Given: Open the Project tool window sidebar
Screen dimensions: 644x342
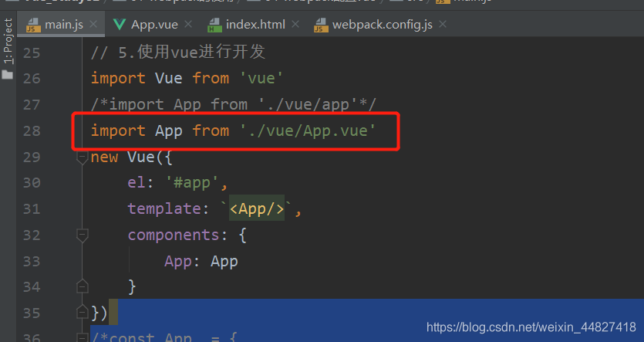Looking at the screenshot, I should pos(8,41).
